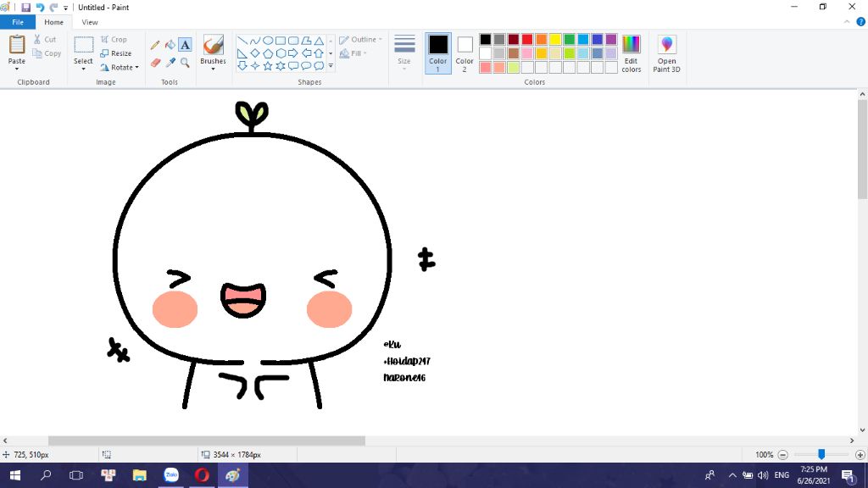
Task: Select the straight Line shape
Action: click(242, 41)
